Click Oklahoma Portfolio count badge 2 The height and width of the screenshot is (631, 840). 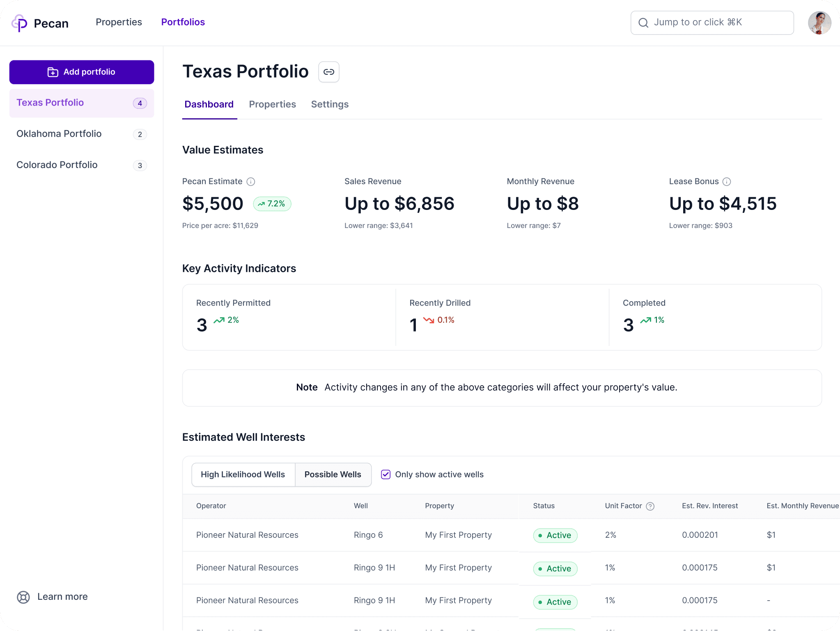point(140,134)
